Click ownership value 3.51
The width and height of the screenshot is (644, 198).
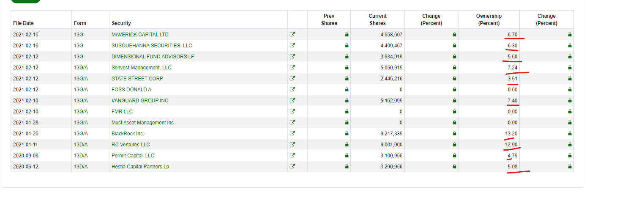[513, 79]
